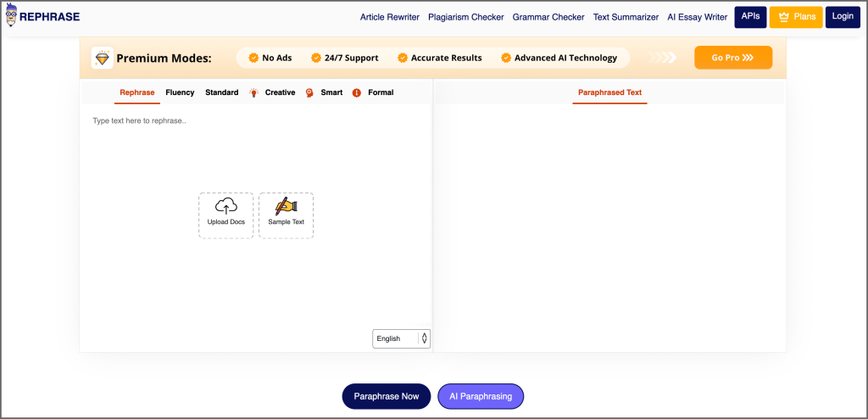The width and height of the screenshot is (868, 419).
Task: Select the Rephrase mode tab
Action: tap(136, 92)
